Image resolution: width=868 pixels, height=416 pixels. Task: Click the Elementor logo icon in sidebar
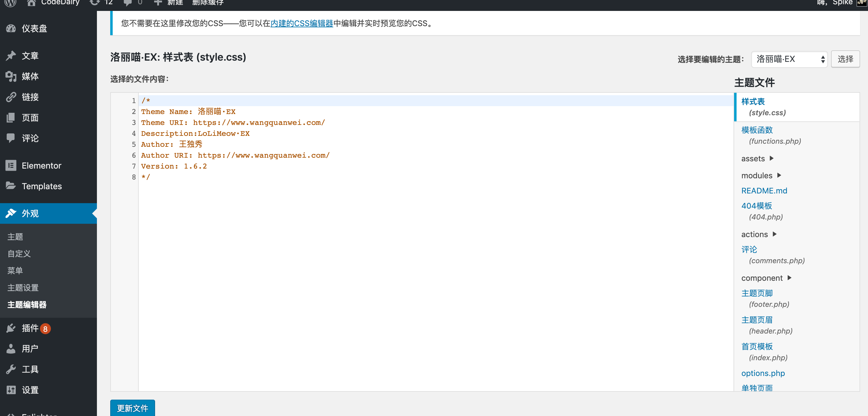click(11, 166)
